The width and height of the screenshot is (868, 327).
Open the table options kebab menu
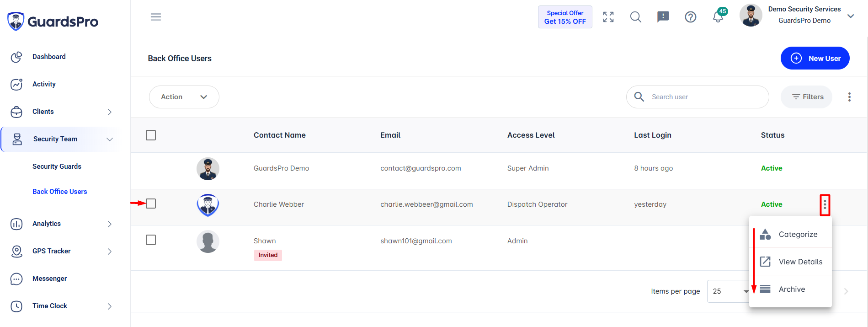(x=849, y=97)
